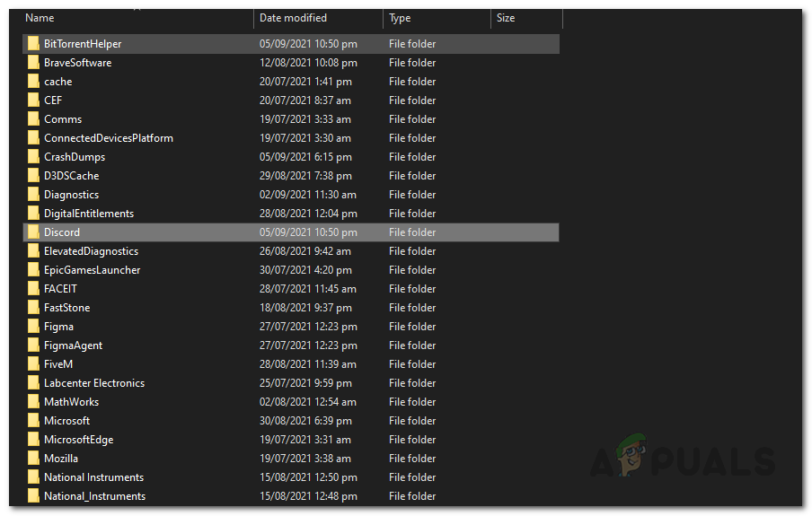This screenshot has width=812, height=516.
Task: Select the Labcenter Electronics folder name
Action: coord(94,383)
